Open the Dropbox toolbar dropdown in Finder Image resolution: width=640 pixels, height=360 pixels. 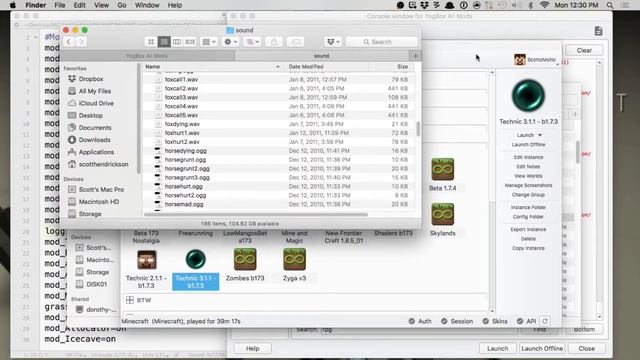333,42
